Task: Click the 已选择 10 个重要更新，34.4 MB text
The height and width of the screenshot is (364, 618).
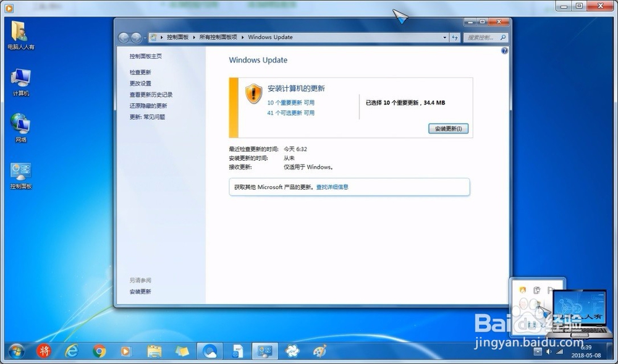Action: point(405,103)
